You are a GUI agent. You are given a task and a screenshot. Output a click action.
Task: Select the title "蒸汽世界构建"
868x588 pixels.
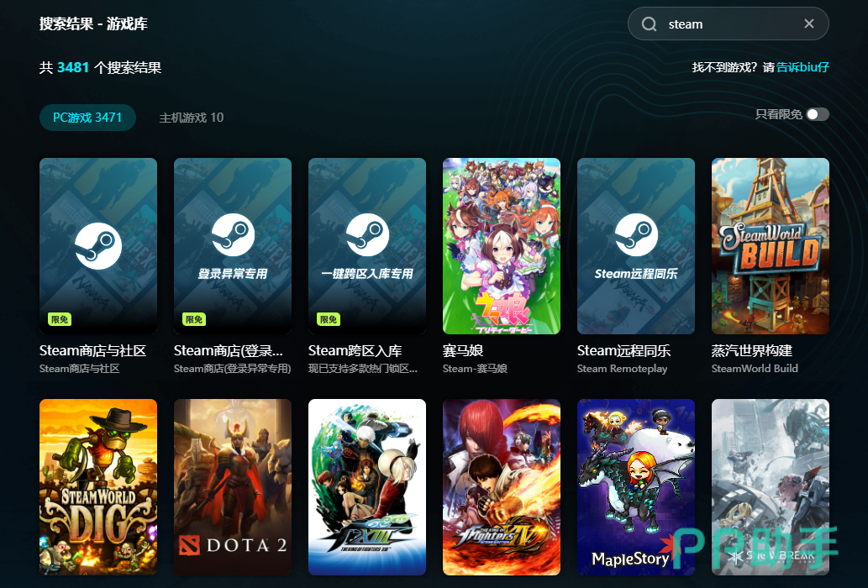[x=752, y=350]
